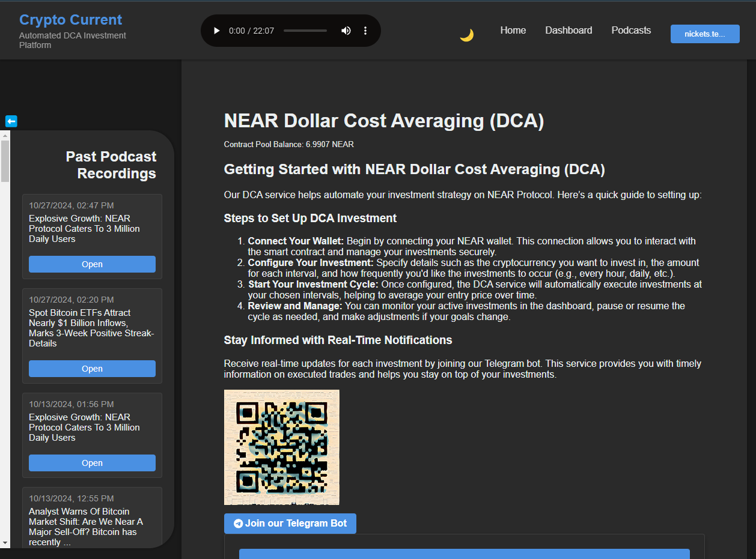Select Analyst Warns Of Bitcoin Market Shift title

coord(86,527)
